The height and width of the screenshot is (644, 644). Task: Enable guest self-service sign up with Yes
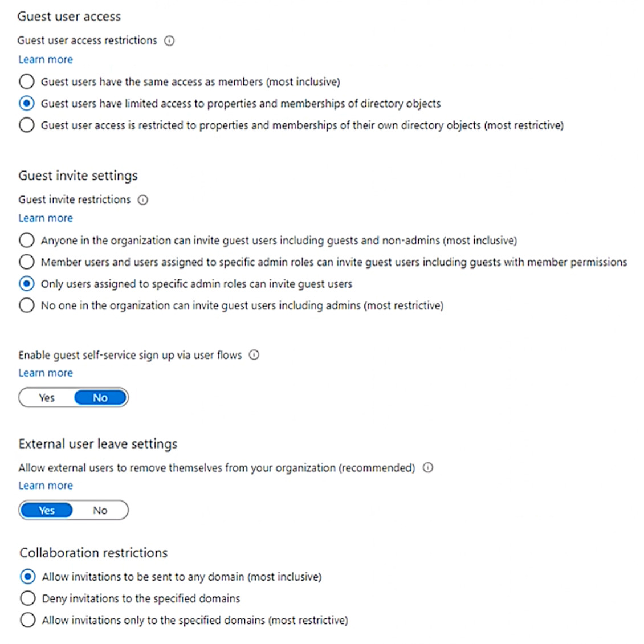click(x=47, y=398)
